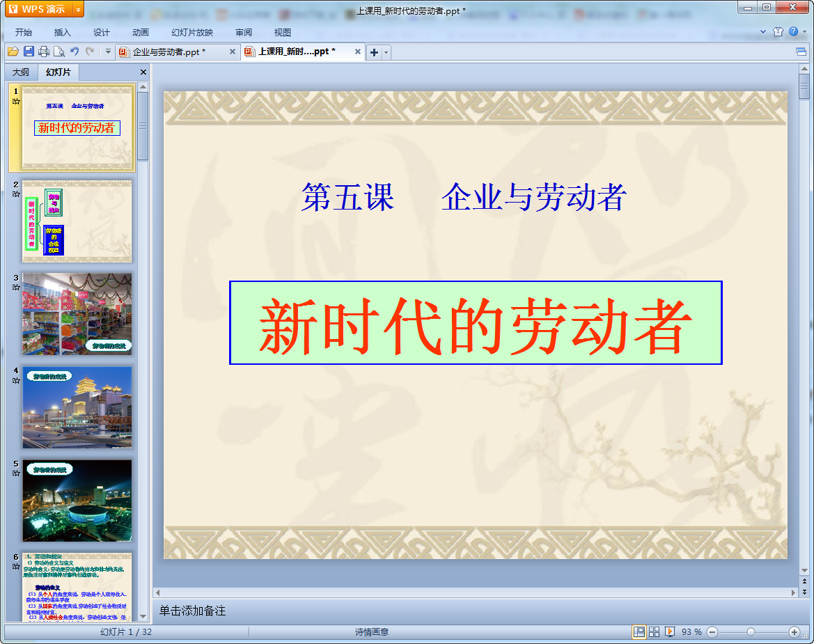Image resolution: width=814 pixels, height=644 pixels.
Task: Click the 93 % zoom level value
Action: (x=691, y=631)
